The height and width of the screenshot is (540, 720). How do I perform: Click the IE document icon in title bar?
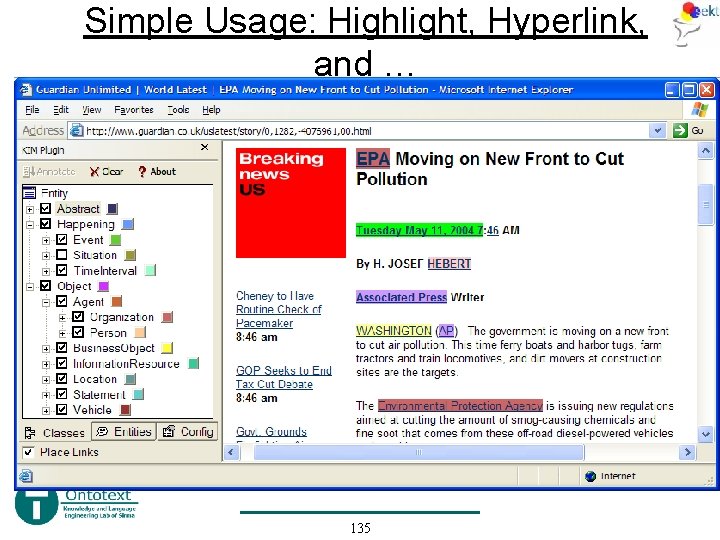(x=26, y=90)
